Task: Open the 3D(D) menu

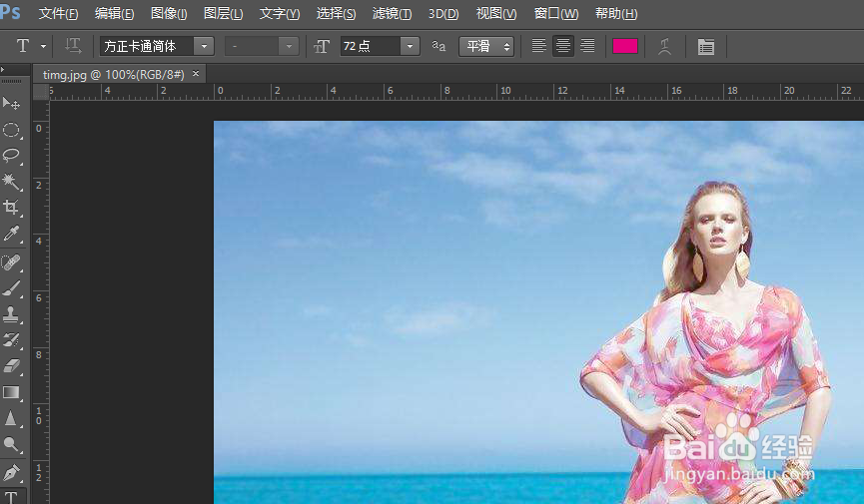Action: pos(443,13)
